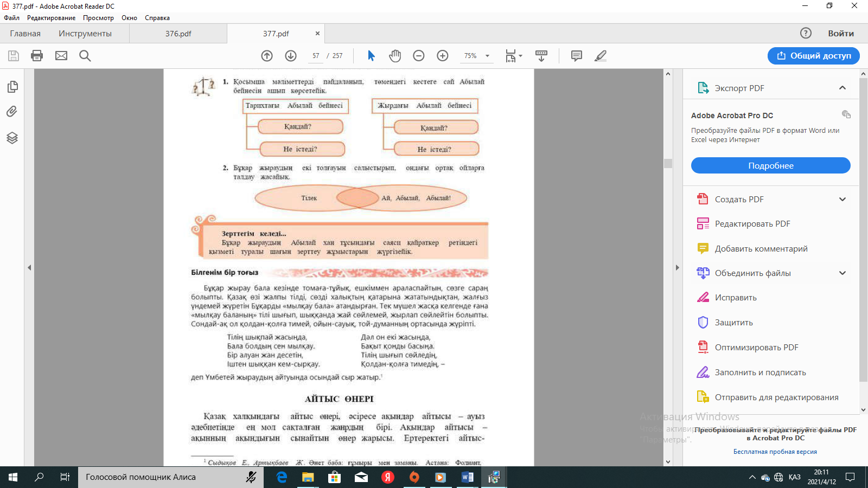Activate the Hand pan tool
Image resolution: width=868 pixels, height=488 pixels.
[x=395, y=56]
